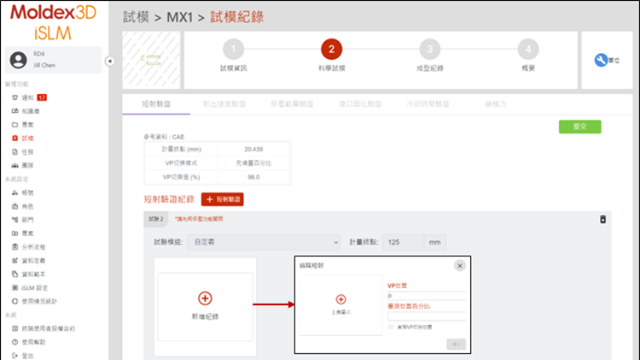Click the 20.439 value cell
This screenshot has width=640, height=360.
pyautogui.click(x=253, y=149)
